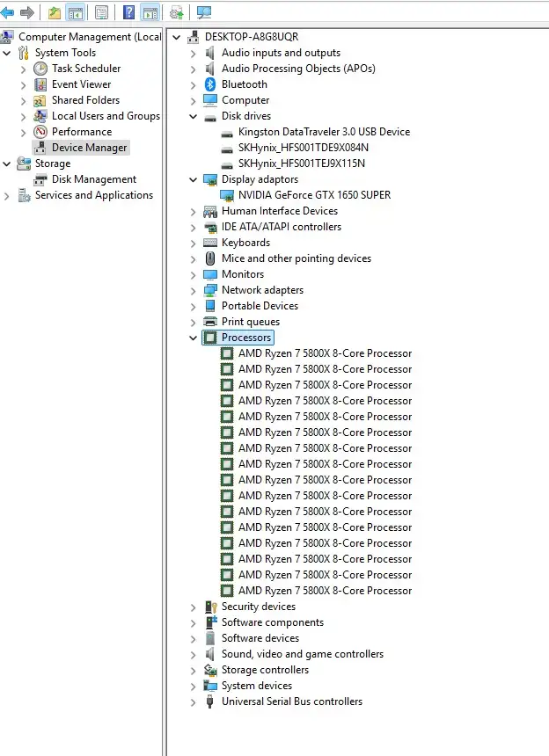
Task: Go back with the blue Back arrow
Action: coord(7,12)
